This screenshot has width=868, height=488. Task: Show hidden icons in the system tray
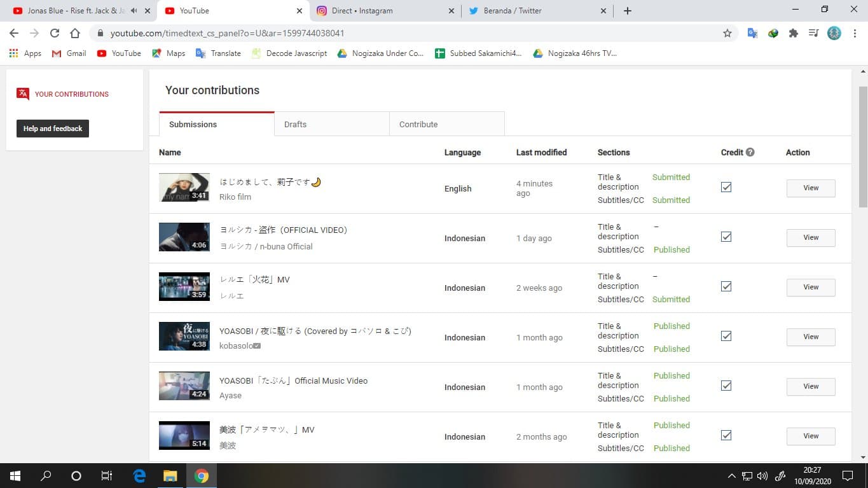pos(731,476)
